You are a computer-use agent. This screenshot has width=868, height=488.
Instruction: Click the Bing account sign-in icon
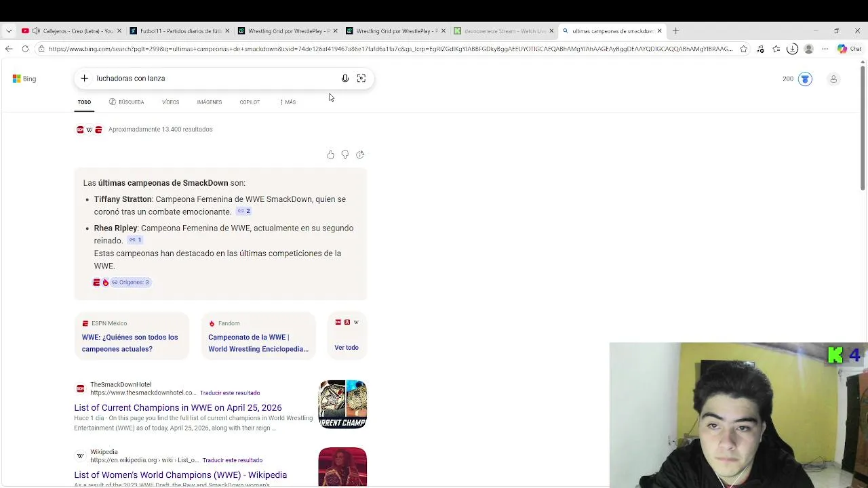[833, 79]
